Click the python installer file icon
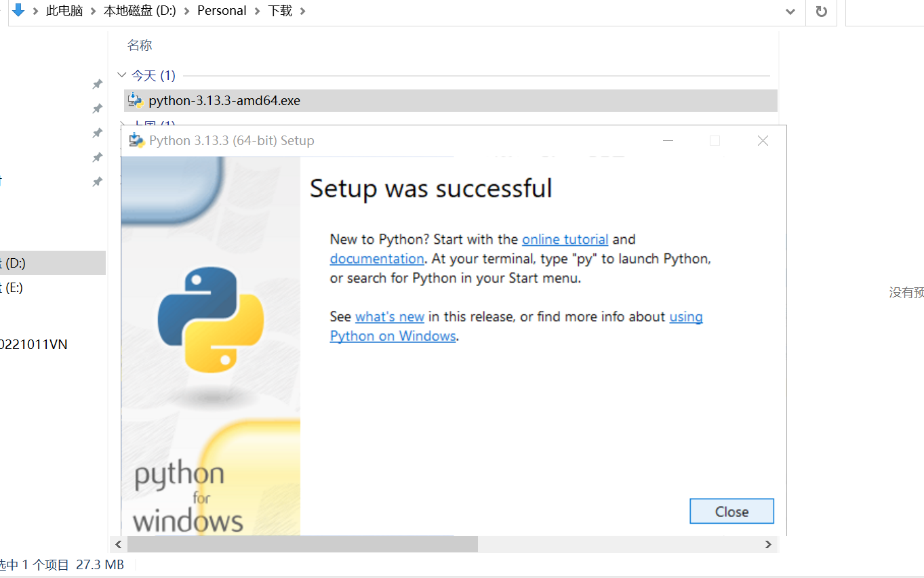This screenshot has height=578, width=924. point(136,101)
